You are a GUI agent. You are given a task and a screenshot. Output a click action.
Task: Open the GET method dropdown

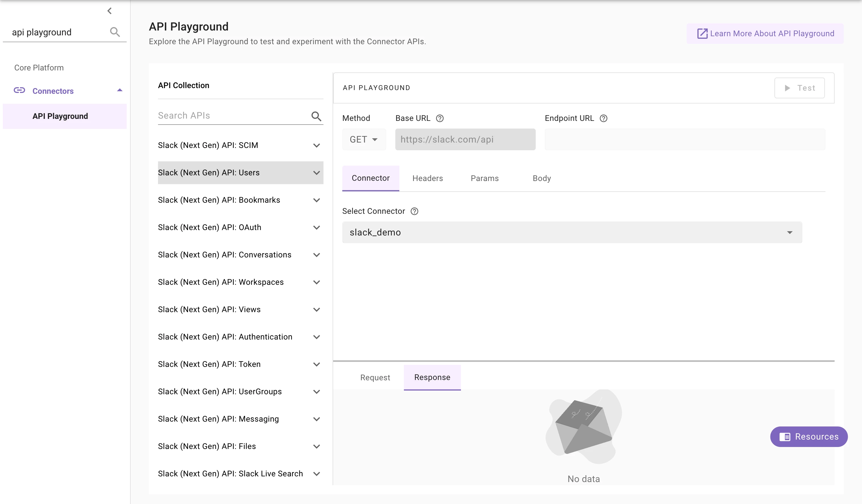[364, 139]
